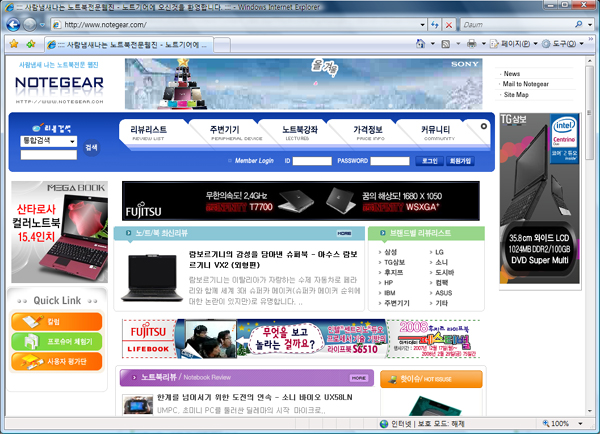The image size is (600, 434).
Task: Click the green 프로슈머 체험기 button
Action: click(57, 341)
